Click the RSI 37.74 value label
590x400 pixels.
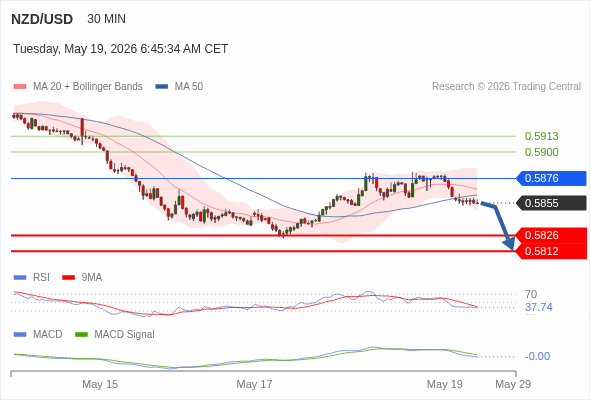[539, 307]
